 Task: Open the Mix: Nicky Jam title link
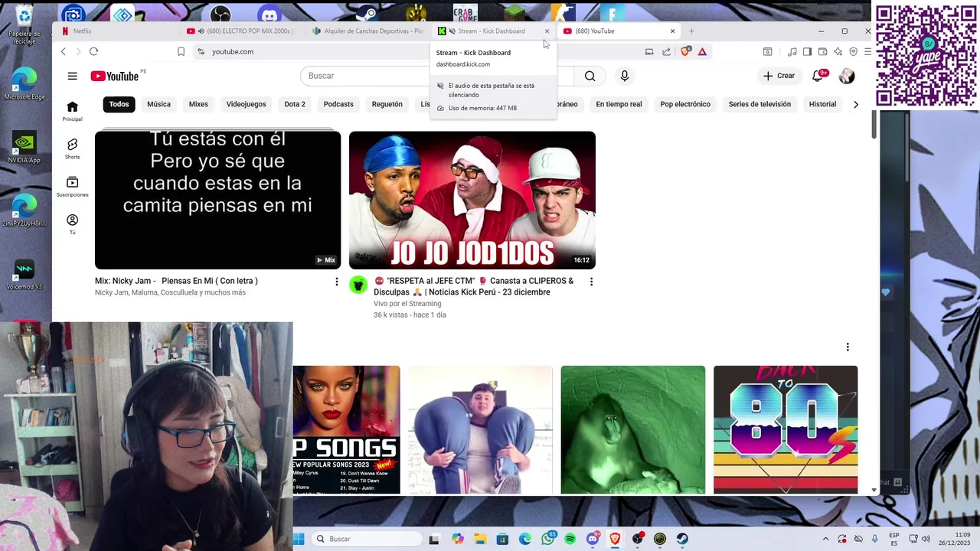click(x=176, y=281)
